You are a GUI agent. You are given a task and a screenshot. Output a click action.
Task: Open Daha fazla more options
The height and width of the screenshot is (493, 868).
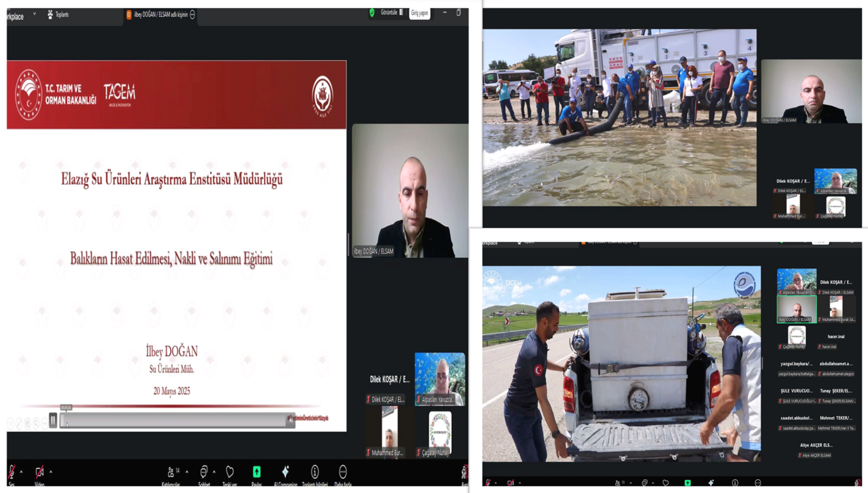pyautogui.click(x=343, y=472)
